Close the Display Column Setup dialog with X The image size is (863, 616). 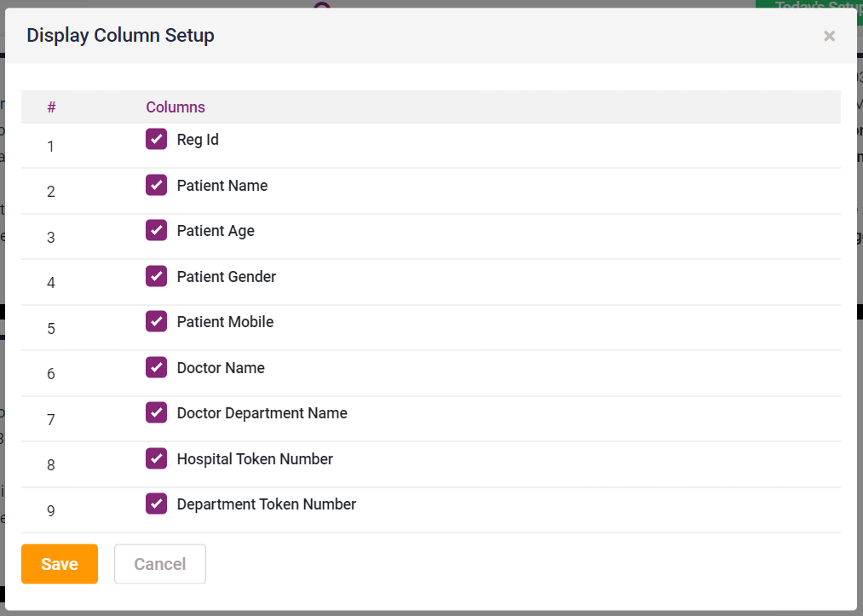point(829,36)
